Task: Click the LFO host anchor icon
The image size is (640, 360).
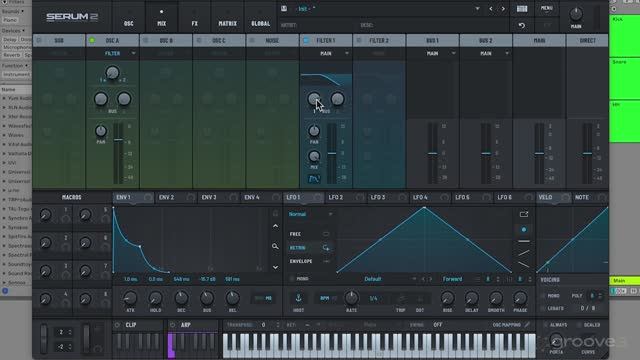Action: point(298,298)
